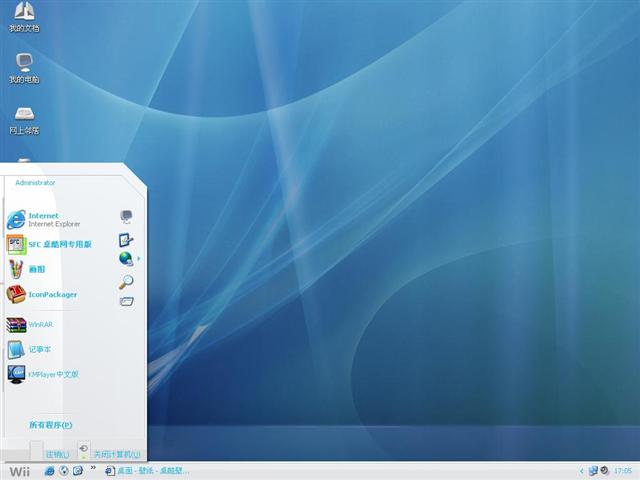Switch to the 桌面 - 壁纸 taskbar window button

(147, 471)
